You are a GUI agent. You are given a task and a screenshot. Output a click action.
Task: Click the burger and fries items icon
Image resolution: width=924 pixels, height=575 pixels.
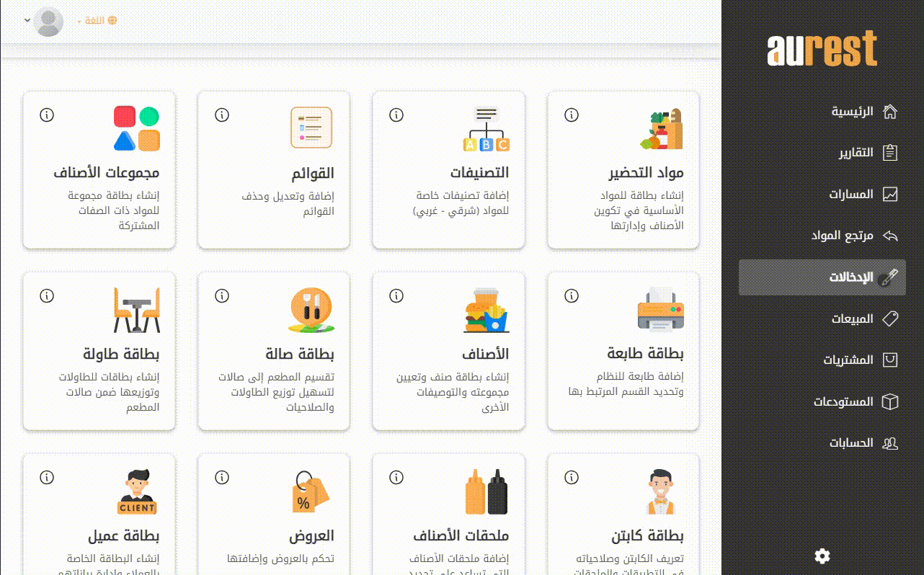487,310
